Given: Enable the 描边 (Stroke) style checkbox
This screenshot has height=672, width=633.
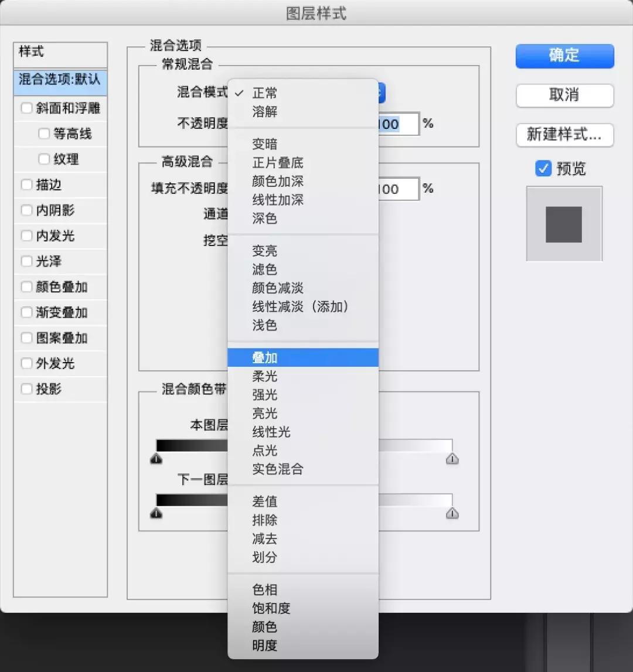Looking at the screenshot, I should [26, 185].
